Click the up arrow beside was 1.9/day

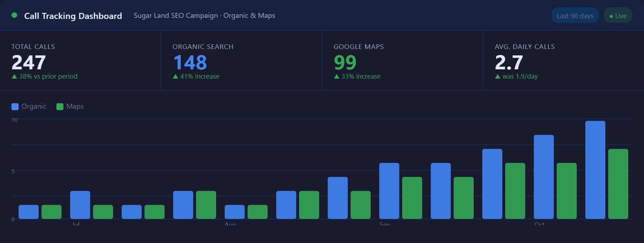pyautogui.click(x=497, y=76)
